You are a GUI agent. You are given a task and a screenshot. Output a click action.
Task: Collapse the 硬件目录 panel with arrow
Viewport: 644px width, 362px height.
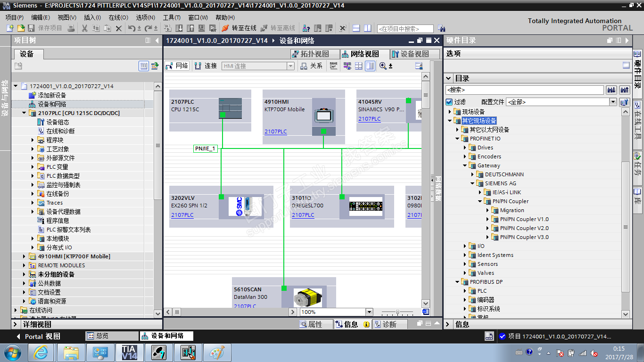coord(627,41)
